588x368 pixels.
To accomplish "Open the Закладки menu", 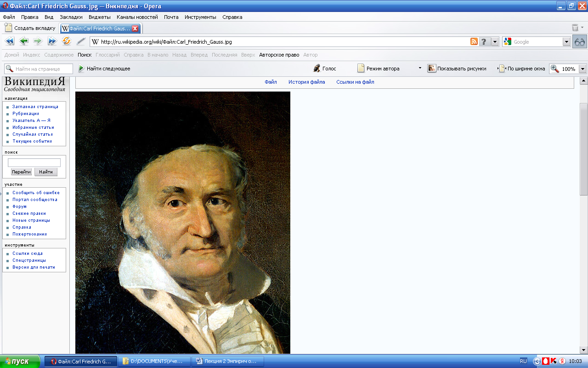I will pos(71,17).
